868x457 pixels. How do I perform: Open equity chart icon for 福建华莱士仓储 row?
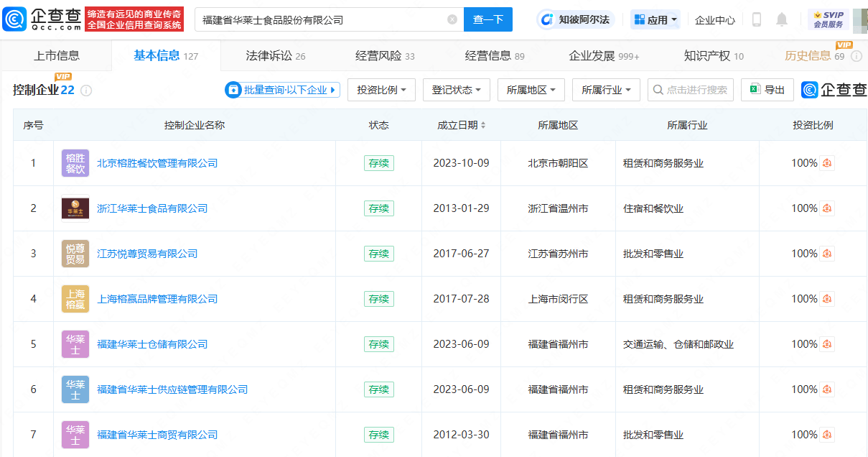point(828,344)
